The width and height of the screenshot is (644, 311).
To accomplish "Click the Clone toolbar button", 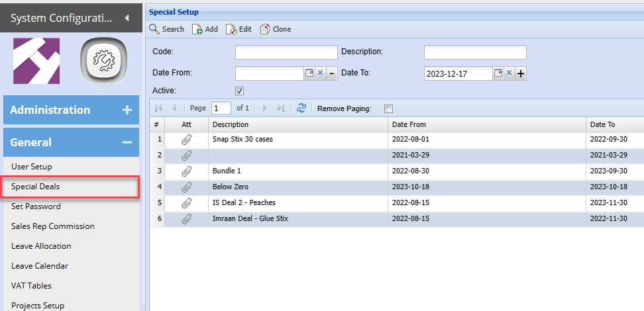I will [276, 29].
